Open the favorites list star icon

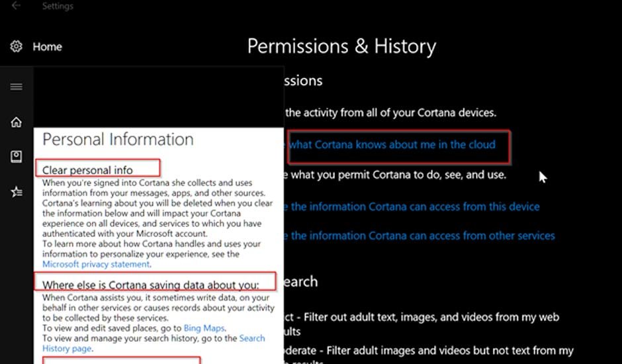17,192
